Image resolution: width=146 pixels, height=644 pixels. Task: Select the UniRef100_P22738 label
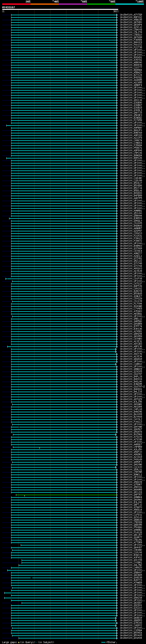(131, 47)
